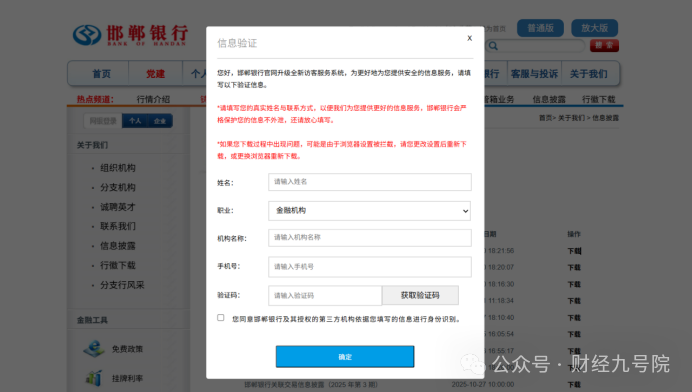Click the 机构名称 input field
692x392 pixels.
(369, 237)
